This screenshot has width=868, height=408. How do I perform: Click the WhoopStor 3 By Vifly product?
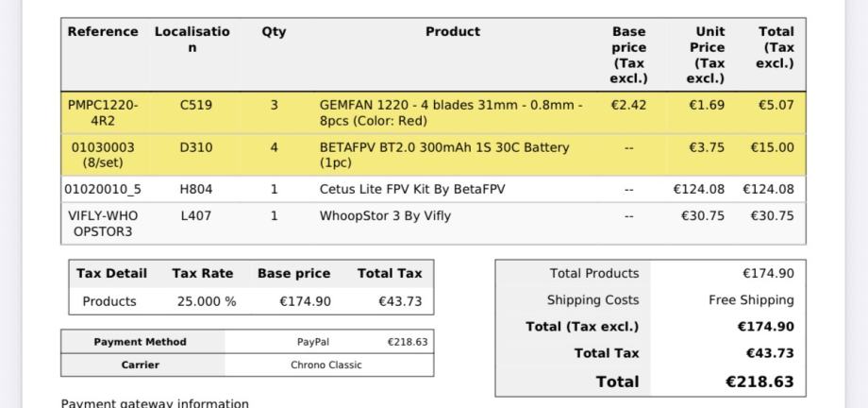[x=385, y=215]
